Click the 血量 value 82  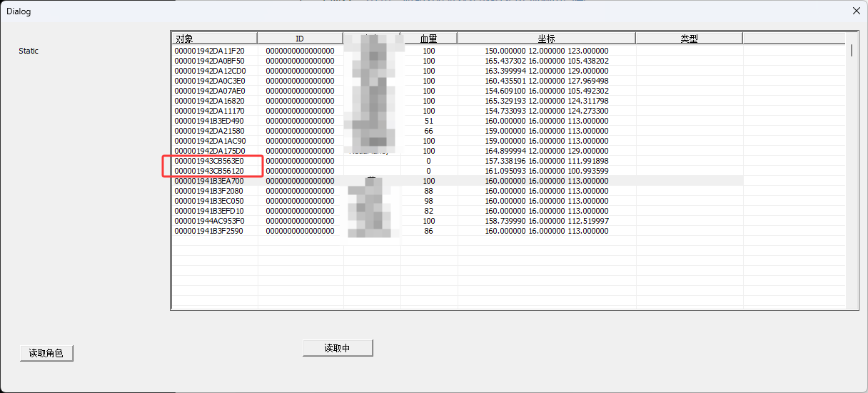(x=428, y=211)
